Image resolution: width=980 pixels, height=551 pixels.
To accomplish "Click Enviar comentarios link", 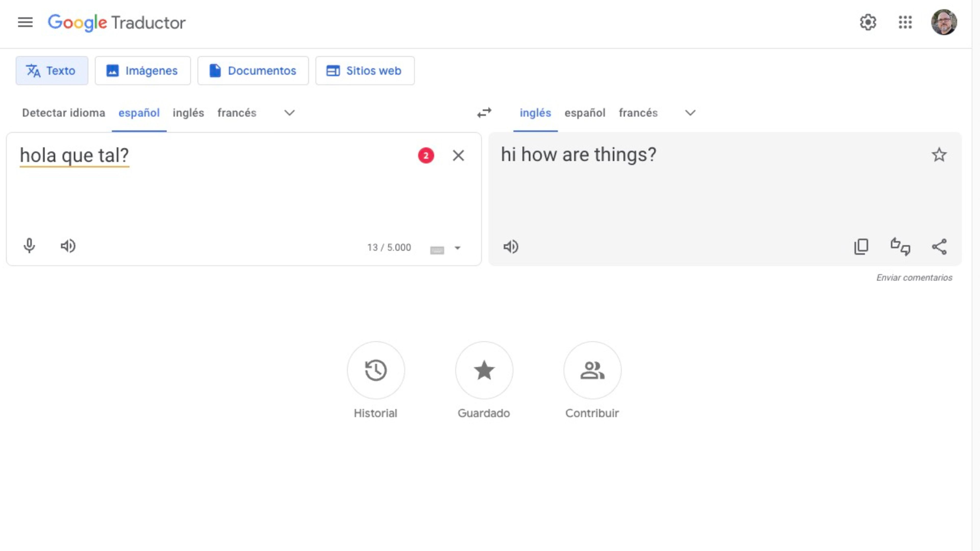I will click(x=914, y=278).
